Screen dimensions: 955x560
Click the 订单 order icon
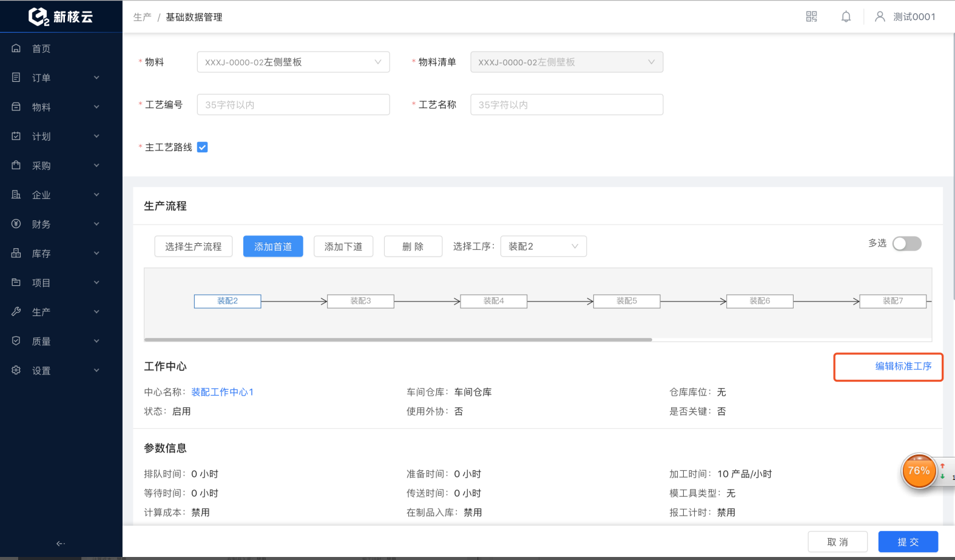(x=16, y=77)
